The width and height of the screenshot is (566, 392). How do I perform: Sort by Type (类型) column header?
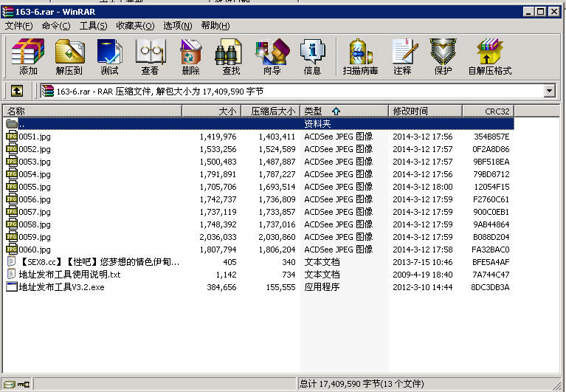tap(344, 111)
